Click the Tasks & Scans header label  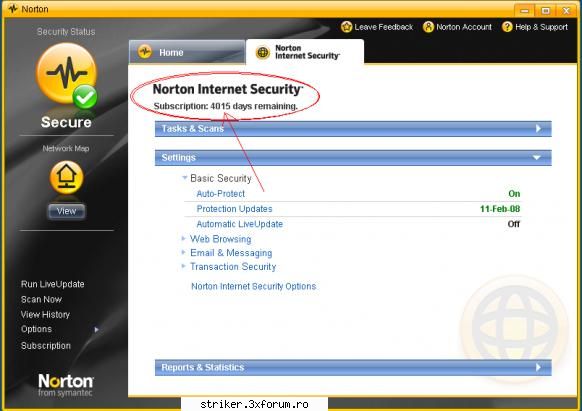click(x=193, y=128)
